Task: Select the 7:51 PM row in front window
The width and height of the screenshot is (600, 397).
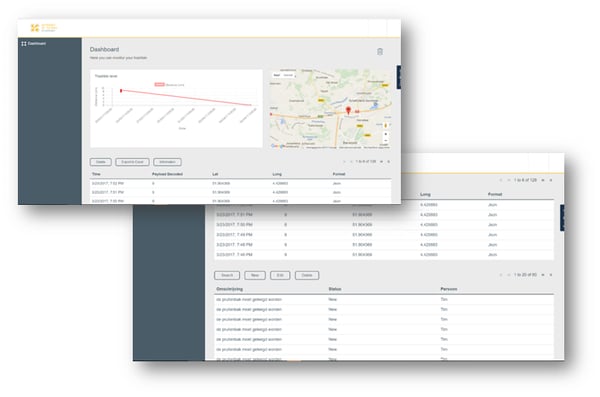Action: tap(240, 192)
